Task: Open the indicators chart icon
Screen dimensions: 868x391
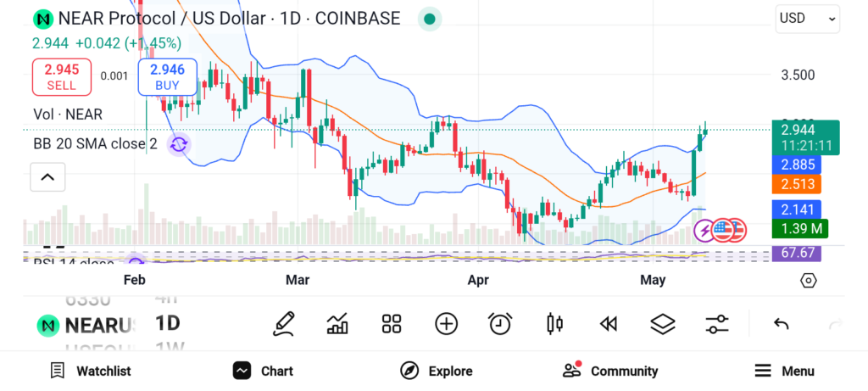Action: click(x=337, y=323)
